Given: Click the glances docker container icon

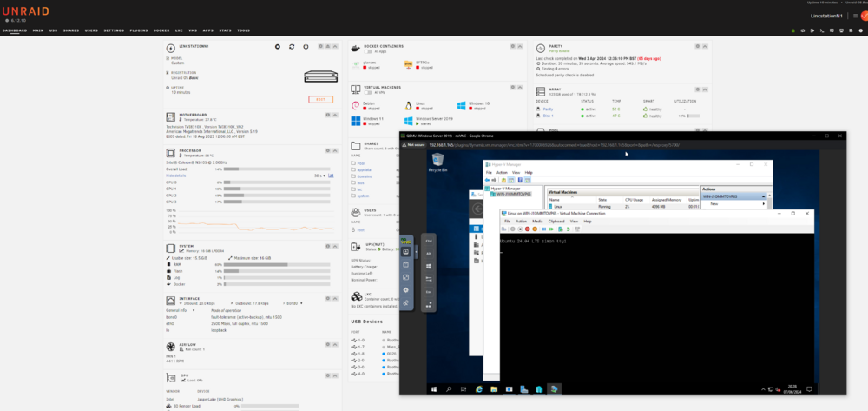Looking at the screenshot, I should coord(357,65).
